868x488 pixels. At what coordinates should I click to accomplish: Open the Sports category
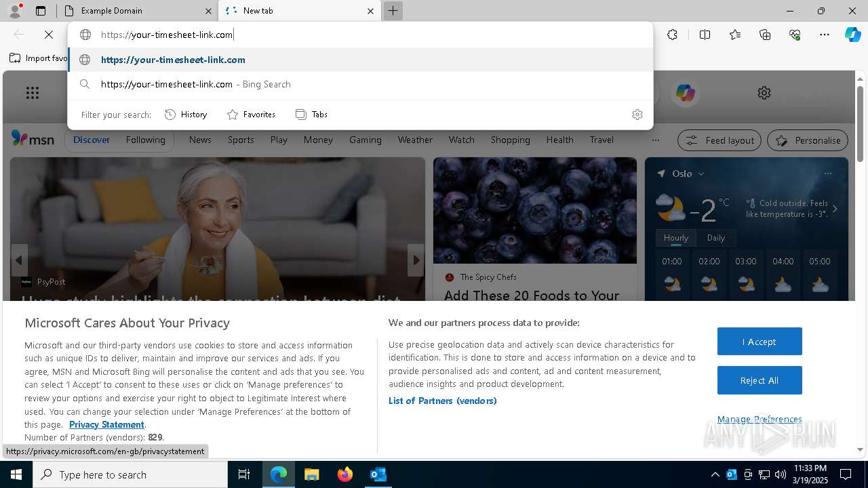241,140
